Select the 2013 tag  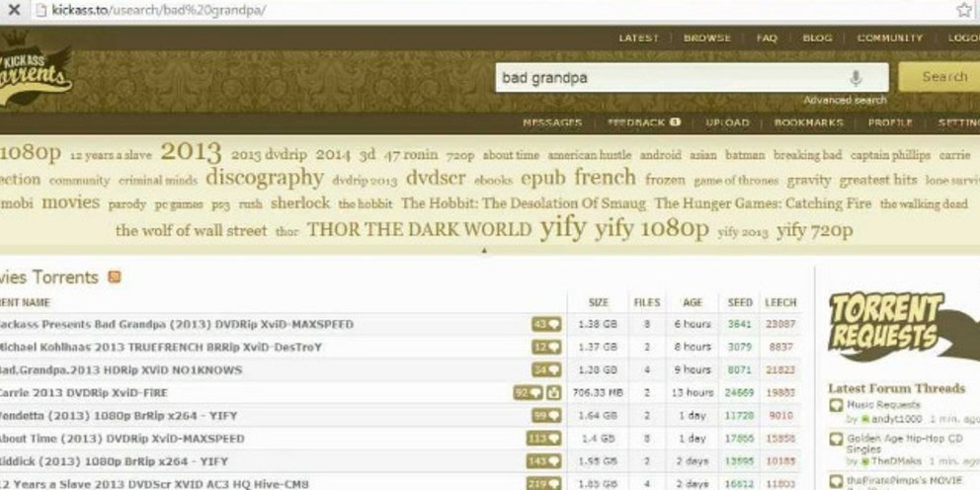pos(191,152)
